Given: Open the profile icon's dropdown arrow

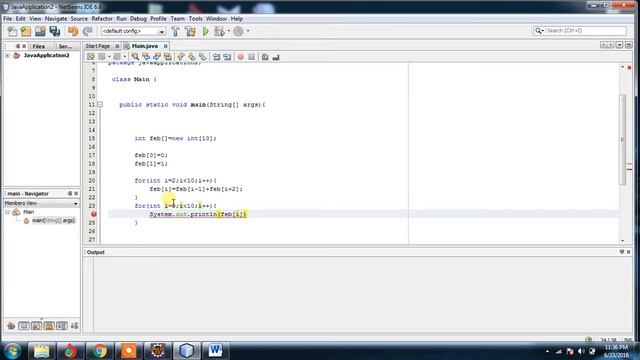Looking at the screenshot, I should click(248, 31).
